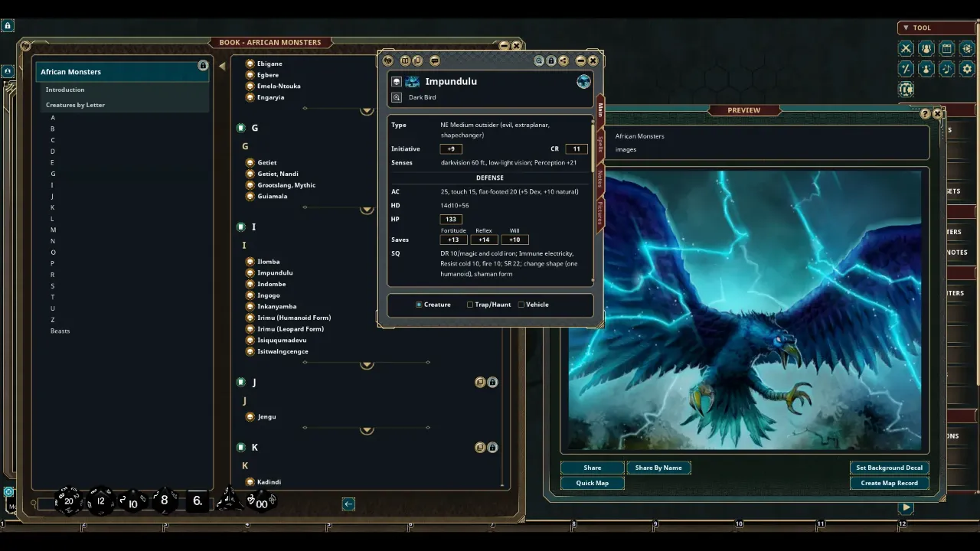This screenshot has width=980, height=551.
Task: Open the Modifiers plus/minus tool icon
Action: pos(906,69)
